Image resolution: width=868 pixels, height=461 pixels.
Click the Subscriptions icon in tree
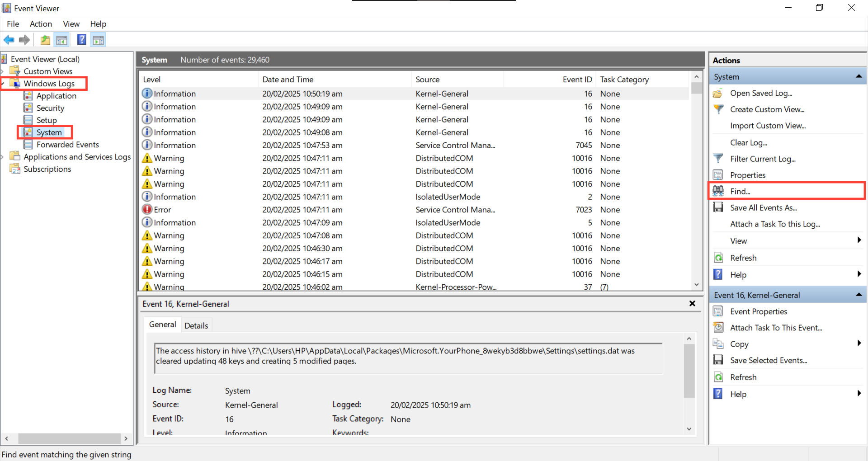click(15, 169)
